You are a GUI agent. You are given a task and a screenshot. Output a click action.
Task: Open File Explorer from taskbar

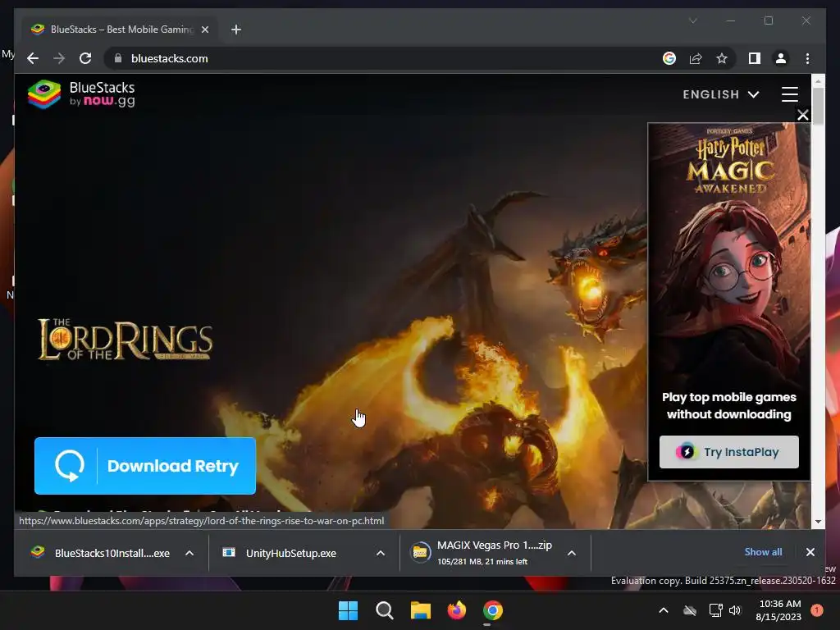(421, 610)
